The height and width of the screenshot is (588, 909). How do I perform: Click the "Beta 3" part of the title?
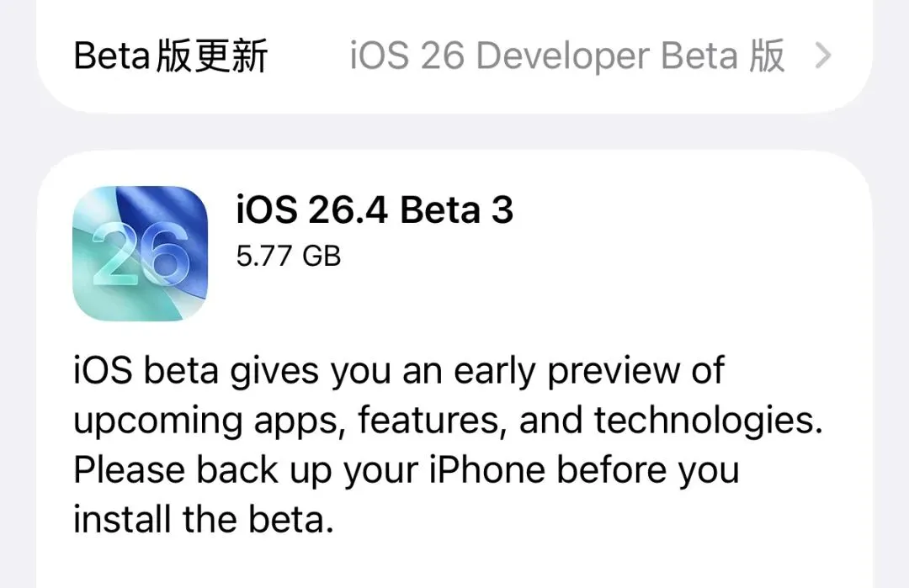point(456,210)
